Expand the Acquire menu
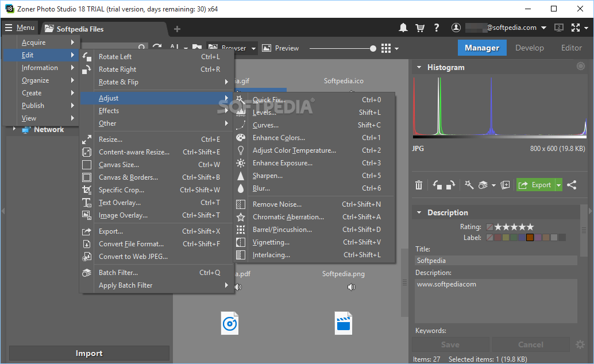 (41, 42)
